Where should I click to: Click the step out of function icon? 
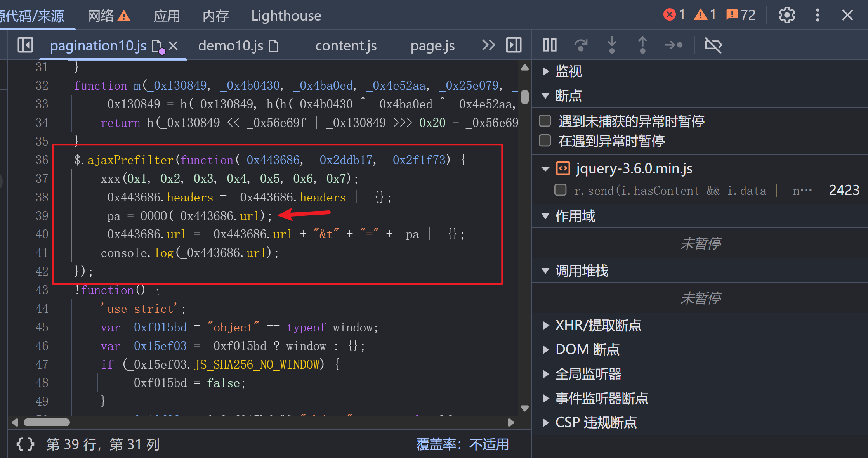642,45
